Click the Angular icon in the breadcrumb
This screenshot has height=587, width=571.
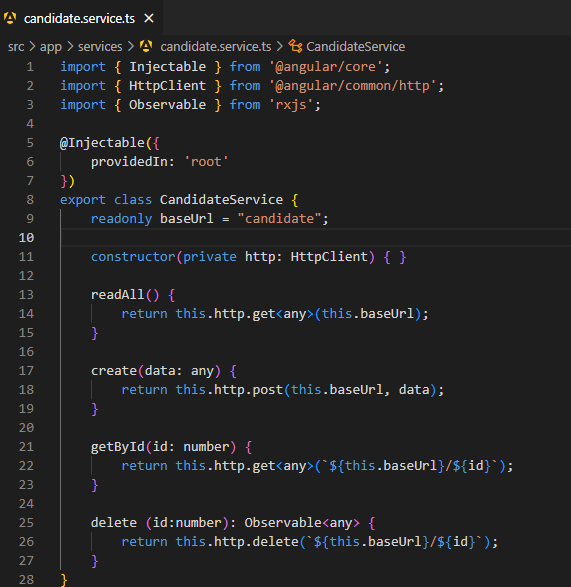pyautogui.click(x=146, y=46)
